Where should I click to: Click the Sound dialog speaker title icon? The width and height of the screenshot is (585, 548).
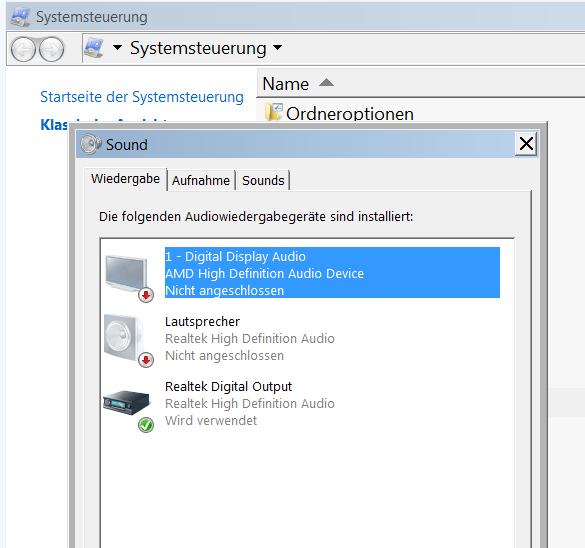tap(91, 144)
